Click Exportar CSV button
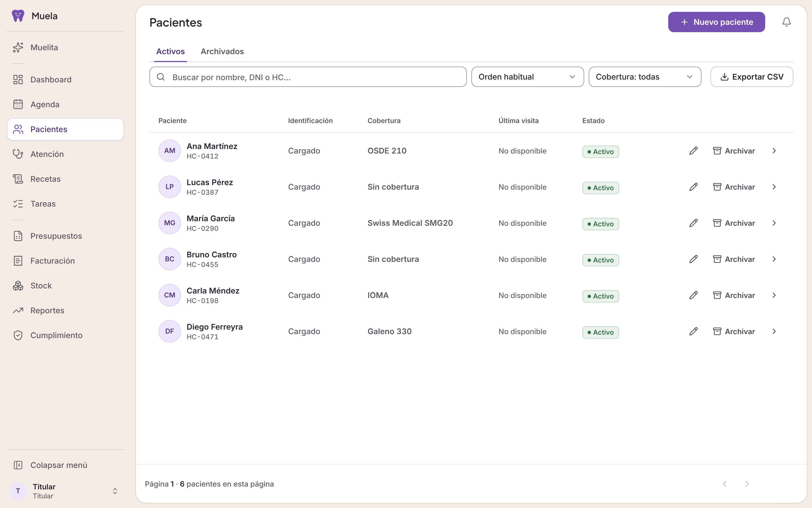The width and height of the screenshot is (812, 508). [752, 77]
